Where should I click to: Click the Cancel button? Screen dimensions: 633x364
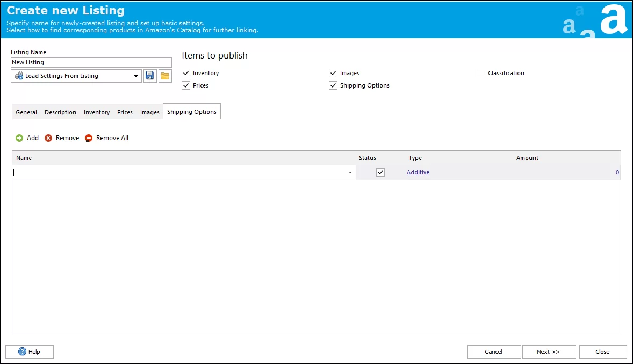pyautogui.click(x=494, y=352)
